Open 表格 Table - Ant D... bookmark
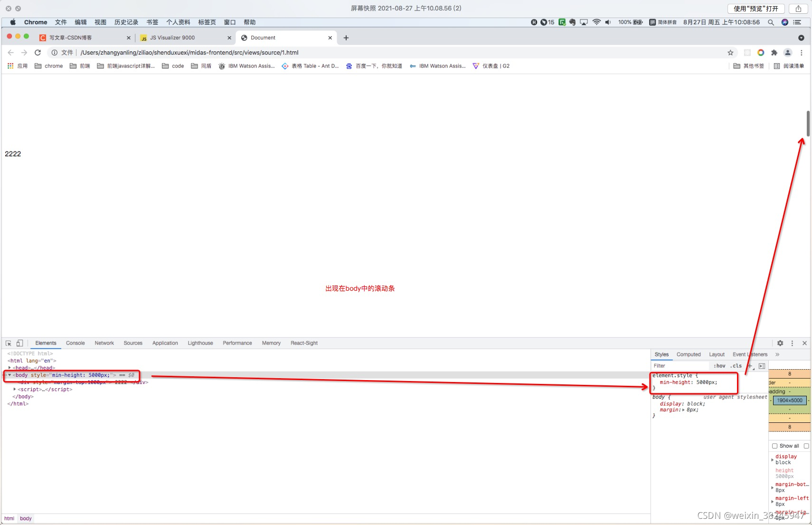Screen dimensions: 812x525 tap(310, 66)
